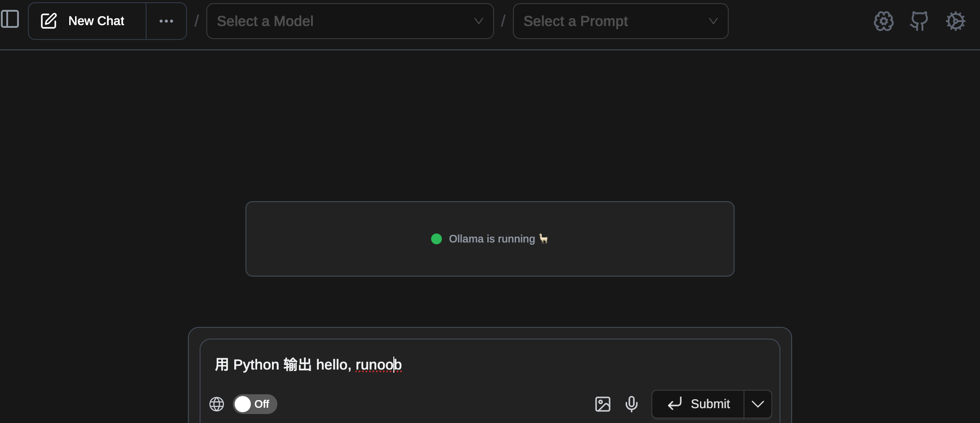Open the Select a Prompt dropdown
This screenshot has width=980, height=423.
point(611,21)
